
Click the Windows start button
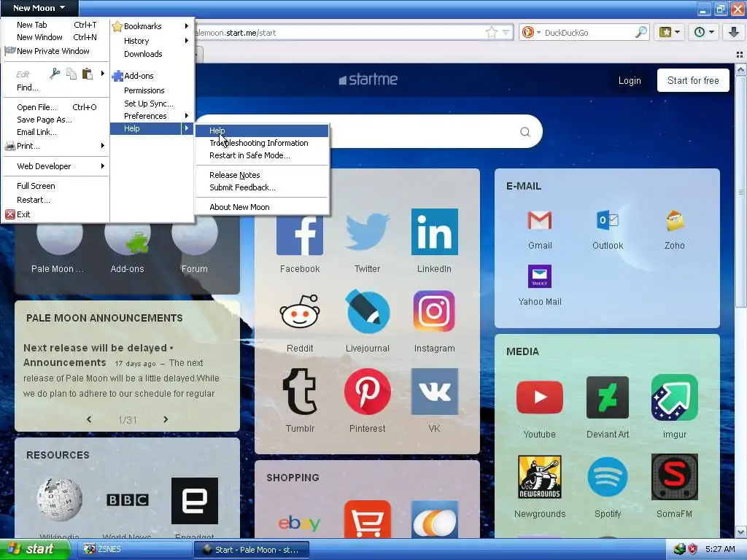[x=35, y=549]
